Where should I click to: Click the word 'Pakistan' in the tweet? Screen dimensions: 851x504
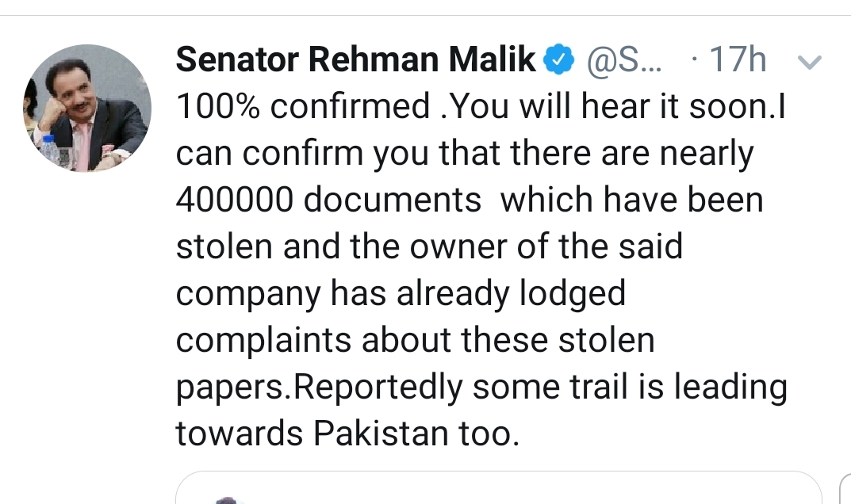pos(381,434)
